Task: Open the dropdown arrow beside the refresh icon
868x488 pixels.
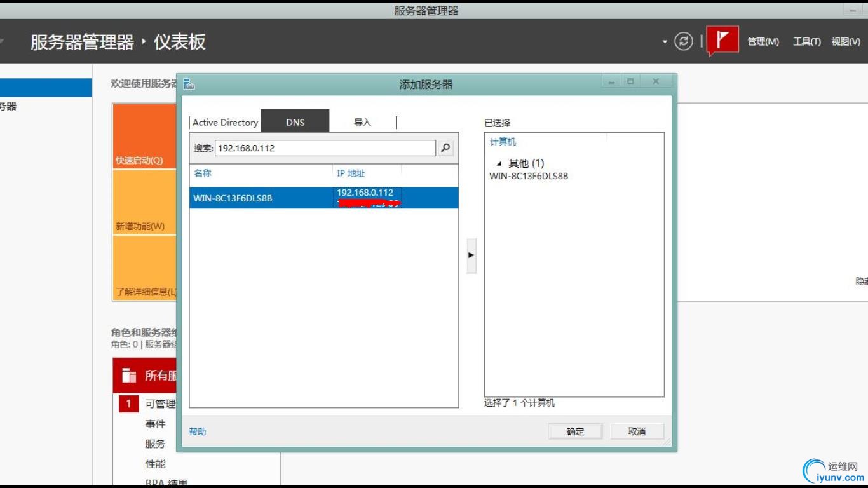Action: point(665,42)
